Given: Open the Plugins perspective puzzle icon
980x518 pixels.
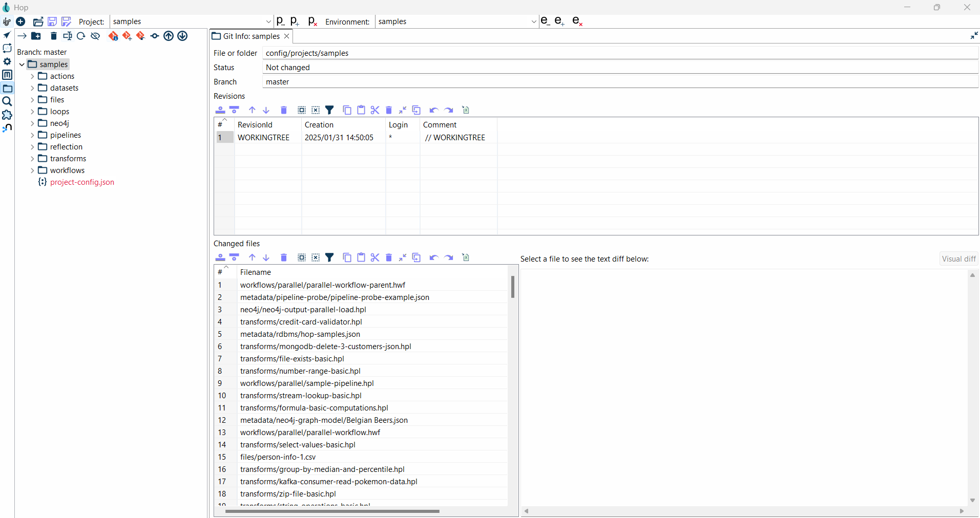Looking at the screenshot, I should tap(7, 115).
